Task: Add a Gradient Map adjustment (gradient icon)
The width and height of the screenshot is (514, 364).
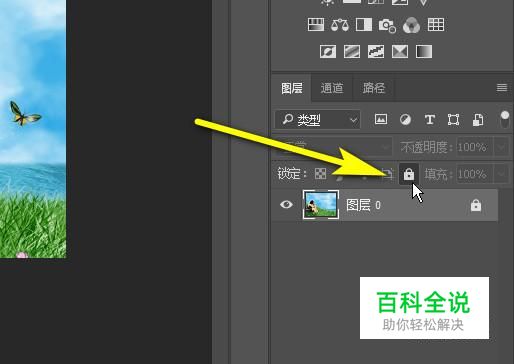Action: (x=424, y=52)
